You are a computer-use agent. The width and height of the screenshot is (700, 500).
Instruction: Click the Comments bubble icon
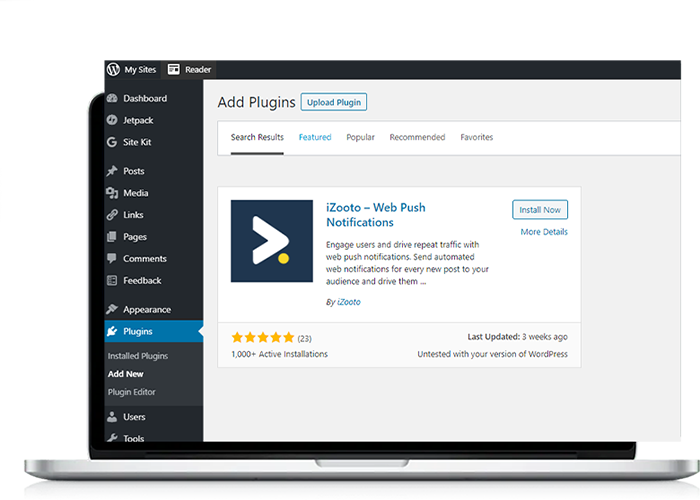tap(112, 258)
